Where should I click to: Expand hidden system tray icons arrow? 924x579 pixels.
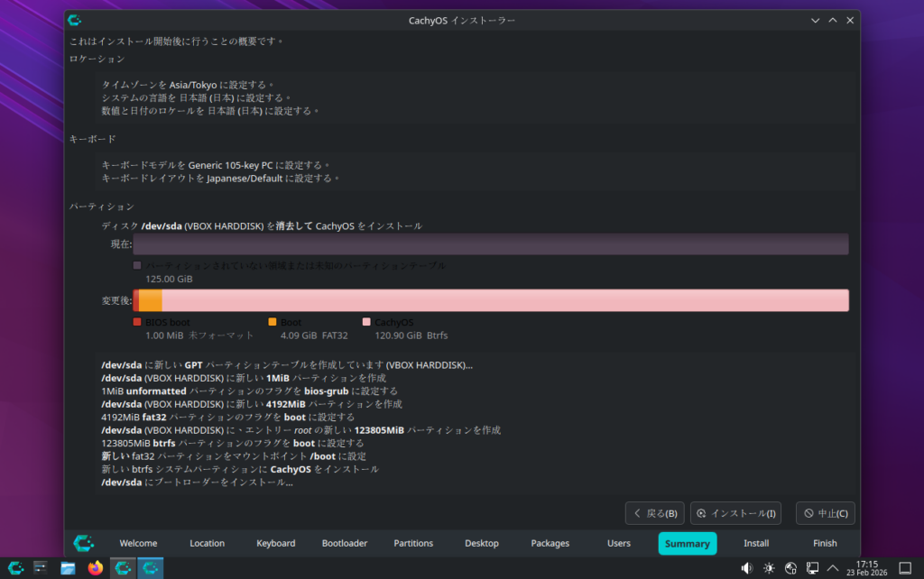835,568
